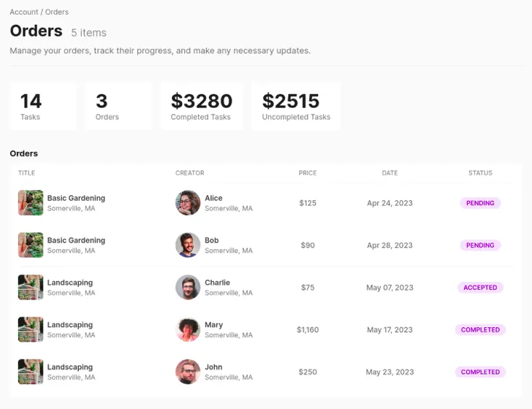This screenshot has width=532, height=409.
Task: Click the Status column header
Action: click(480, 173)
